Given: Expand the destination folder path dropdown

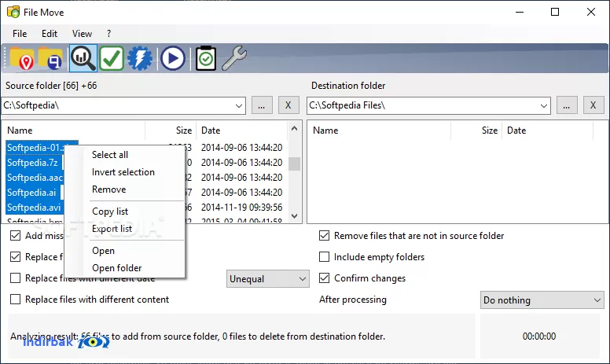Looking at the screenshot, I should 544,106.
